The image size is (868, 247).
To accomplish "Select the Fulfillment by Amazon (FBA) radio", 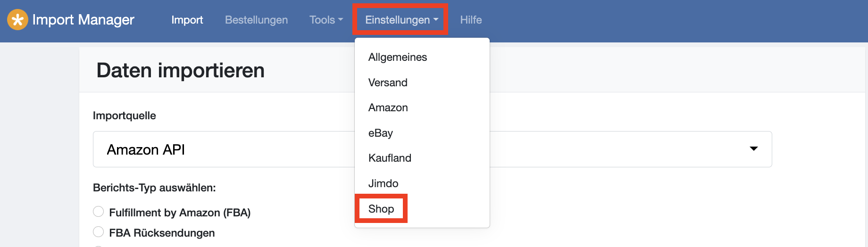I will 98,211.
